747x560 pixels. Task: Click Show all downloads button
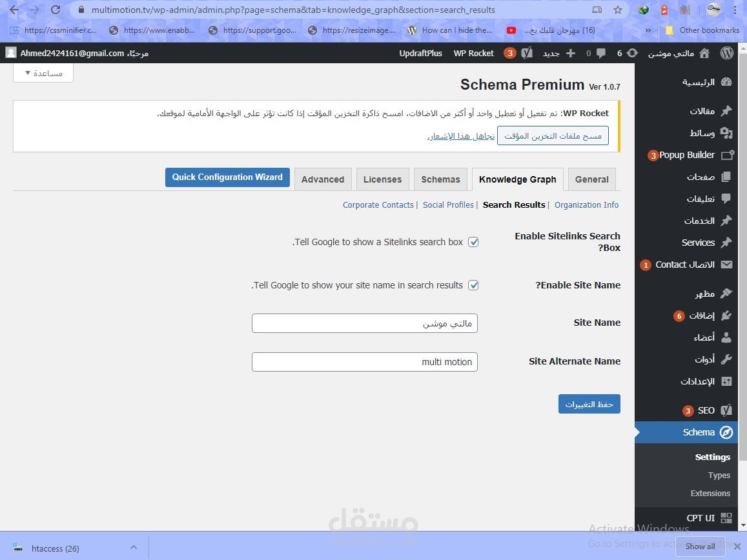click(x=701, y=546)
